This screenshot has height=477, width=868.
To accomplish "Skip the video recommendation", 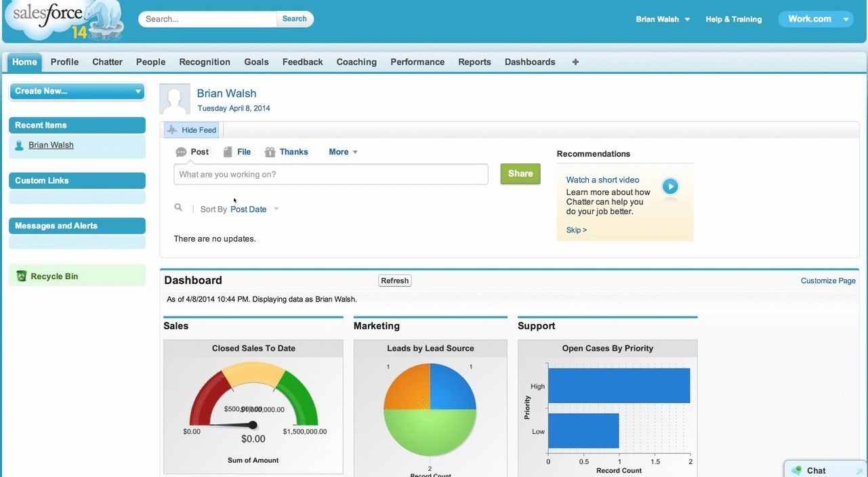I will [577, 230].
